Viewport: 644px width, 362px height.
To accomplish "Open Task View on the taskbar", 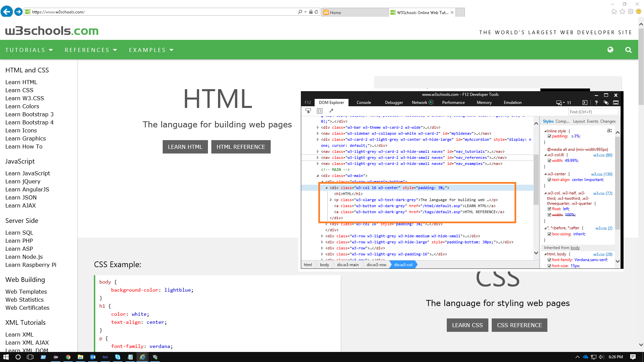I will 31,357.
